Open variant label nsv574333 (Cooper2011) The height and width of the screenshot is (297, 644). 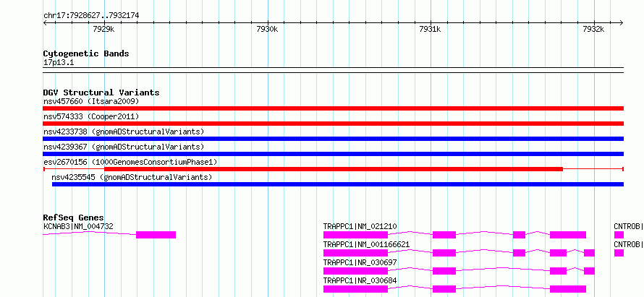coord(91,116)
